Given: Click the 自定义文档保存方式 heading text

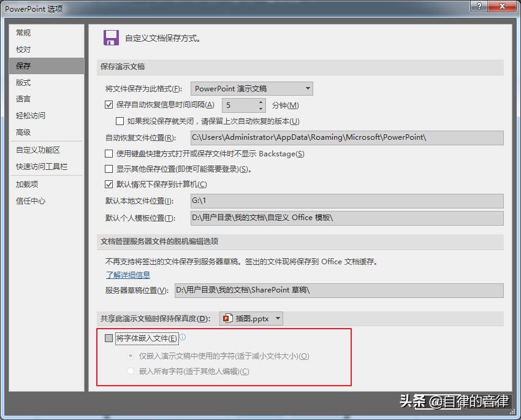Looking at the screenshot, I should (163, 38).
